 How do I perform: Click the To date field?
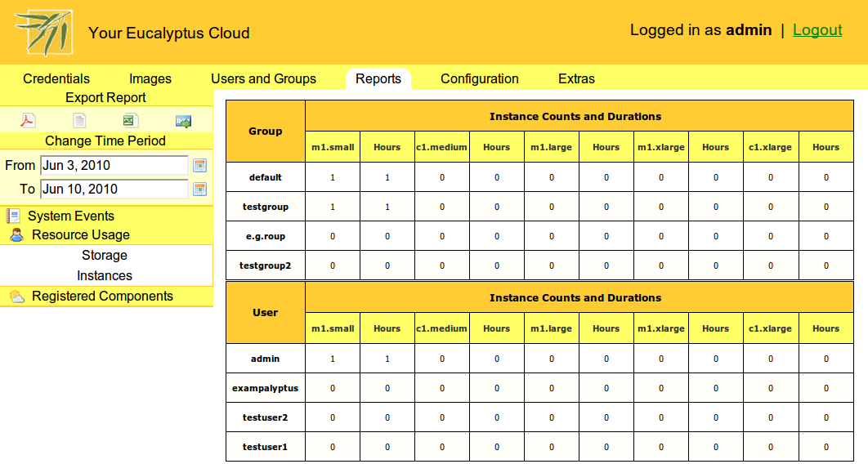(x=114, y=190)
